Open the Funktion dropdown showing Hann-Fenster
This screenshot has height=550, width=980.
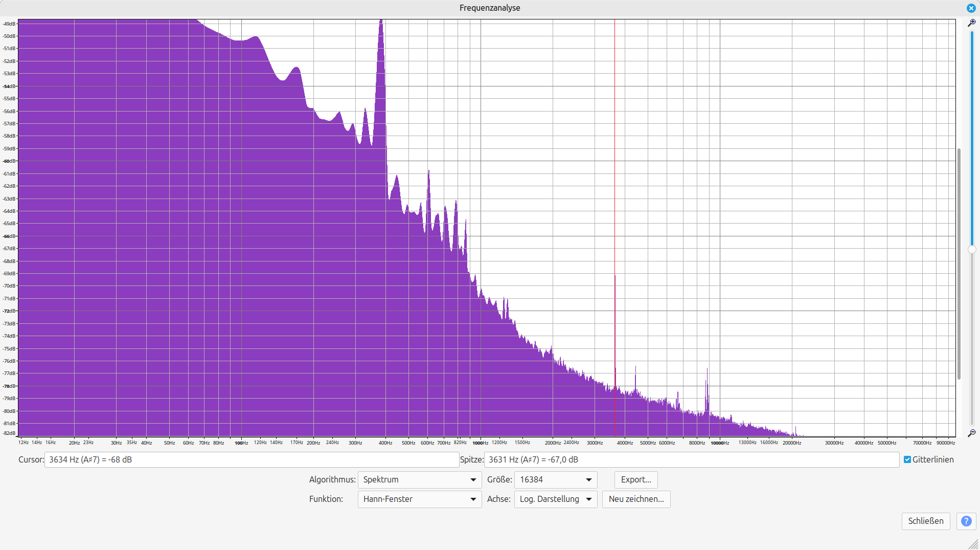coord(419,499)
